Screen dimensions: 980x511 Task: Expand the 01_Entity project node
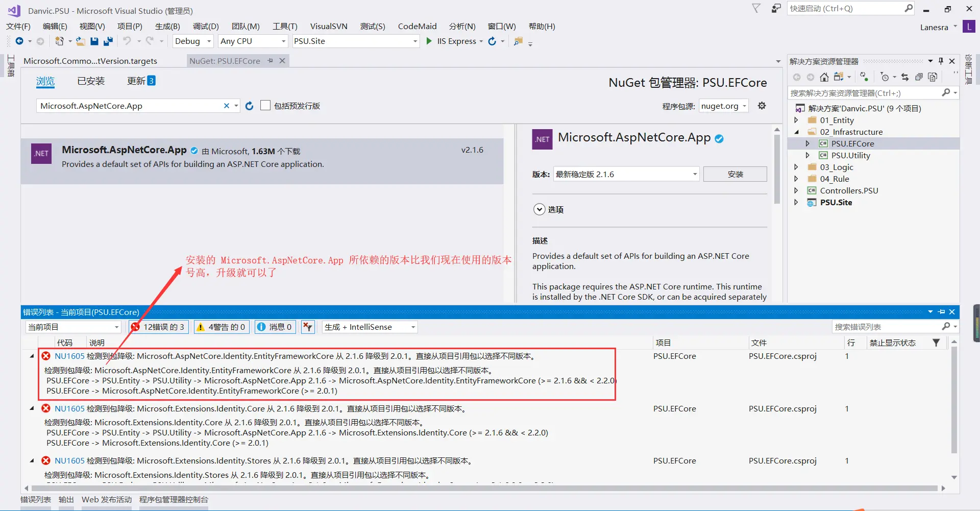coord(798,120)
